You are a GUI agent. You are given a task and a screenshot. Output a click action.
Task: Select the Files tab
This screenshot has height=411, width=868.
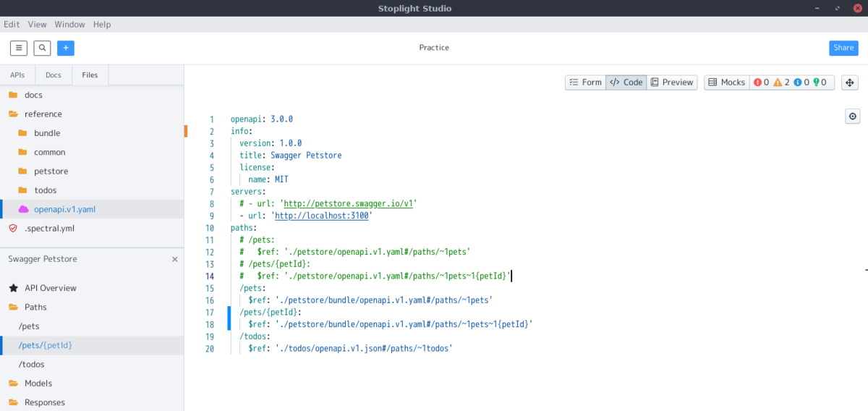tap(90, 75)
